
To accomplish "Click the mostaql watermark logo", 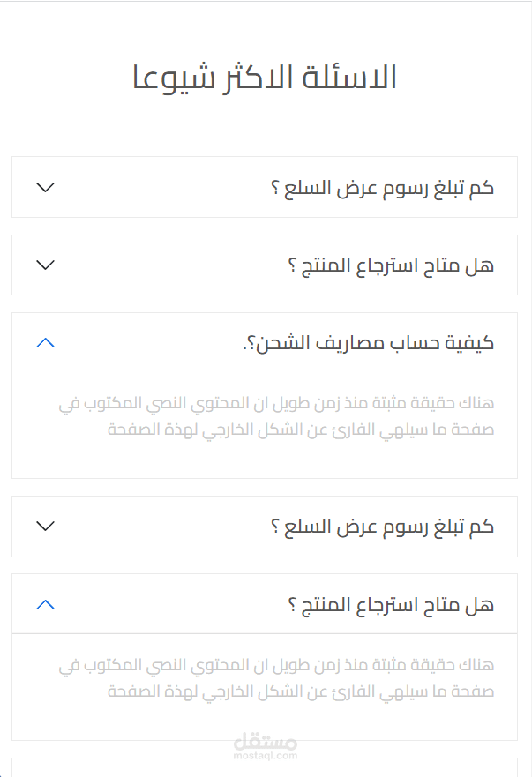I will pyautogui.click(x=266, y=740).
